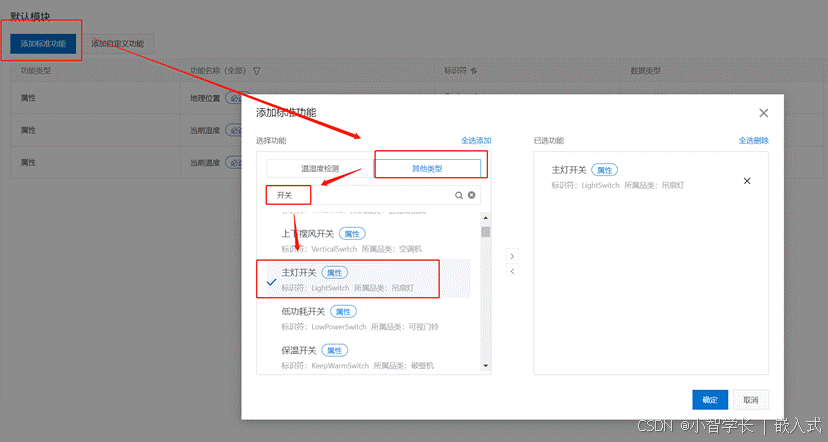
Task: Click the LowPowerSwitch identifier text
Action: coord(338,327)
